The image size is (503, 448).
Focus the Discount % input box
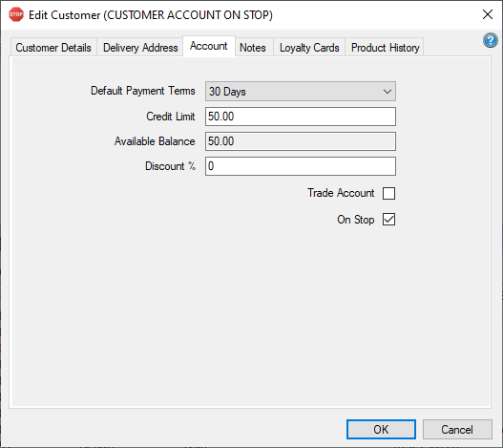(x=301, y=166)
